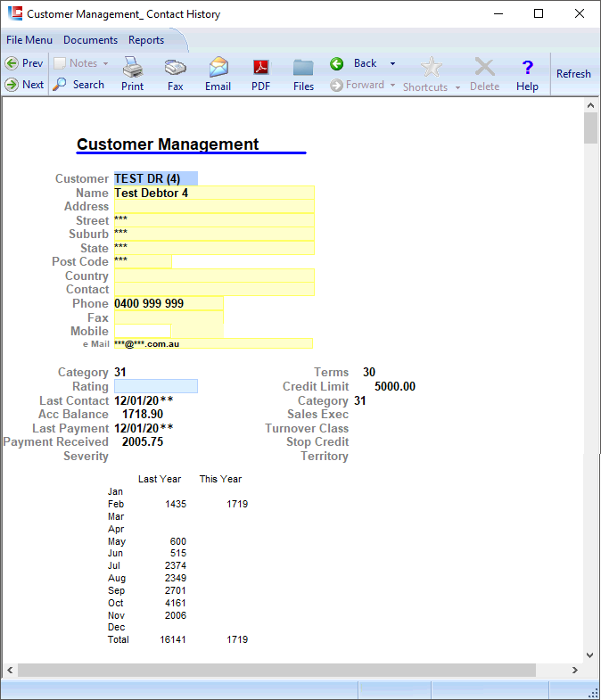Image resolution: width=601 pixels, height=700 pixels.
Task: Click the horizontal scrollbar right arrow
Action: 574,670
